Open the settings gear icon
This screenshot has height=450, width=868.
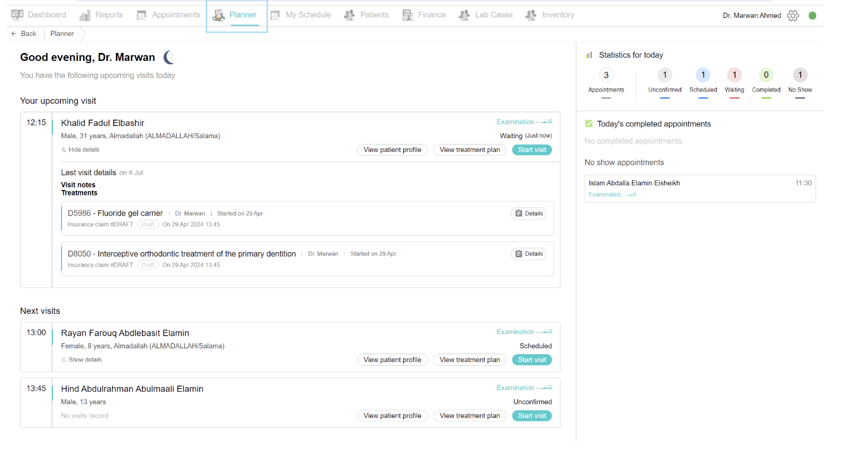(792, 15)
